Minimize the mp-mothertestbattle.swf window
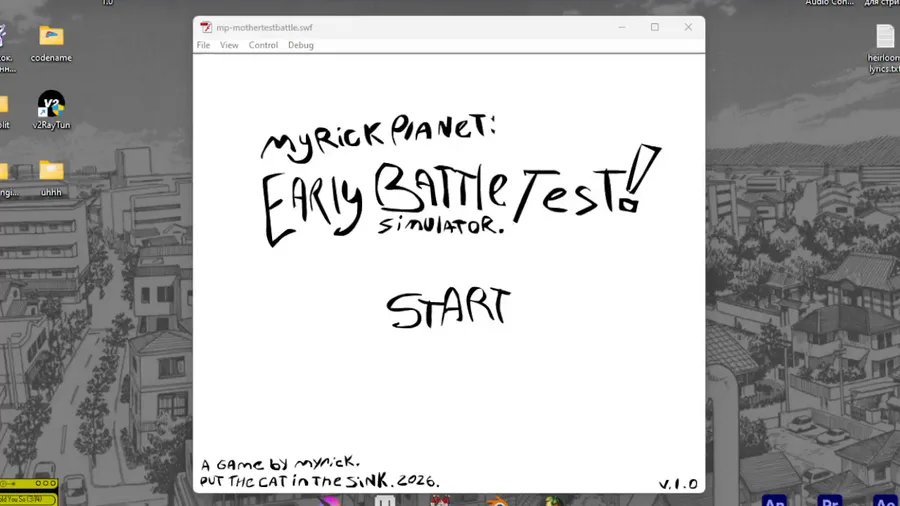900x506 pixels. tap(622, 27)
